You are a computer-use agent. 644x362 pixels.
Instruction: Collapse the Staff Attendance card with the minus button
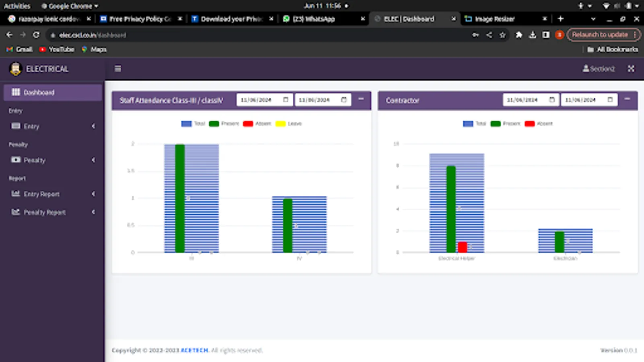[361, 99]
